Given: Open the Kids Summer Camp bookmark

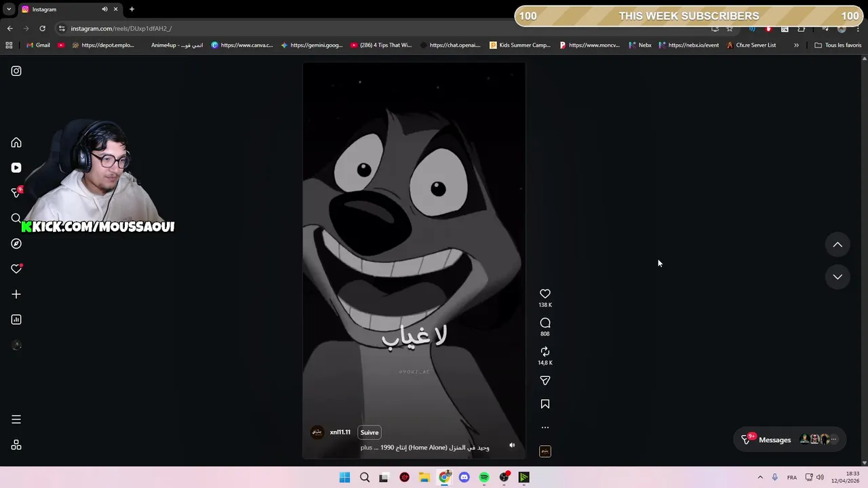Looking at the screenshot, I should (x=520, y=45).
